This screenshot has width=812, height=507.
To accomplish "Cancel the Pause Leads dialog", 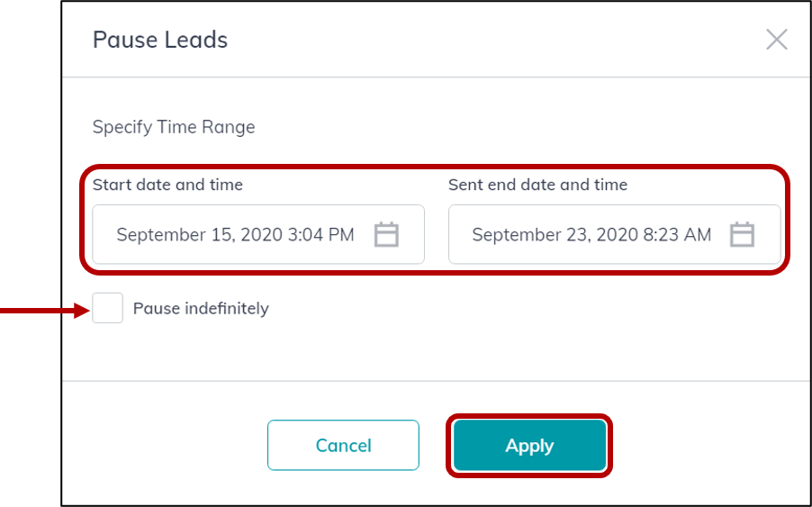I will 343,446.
